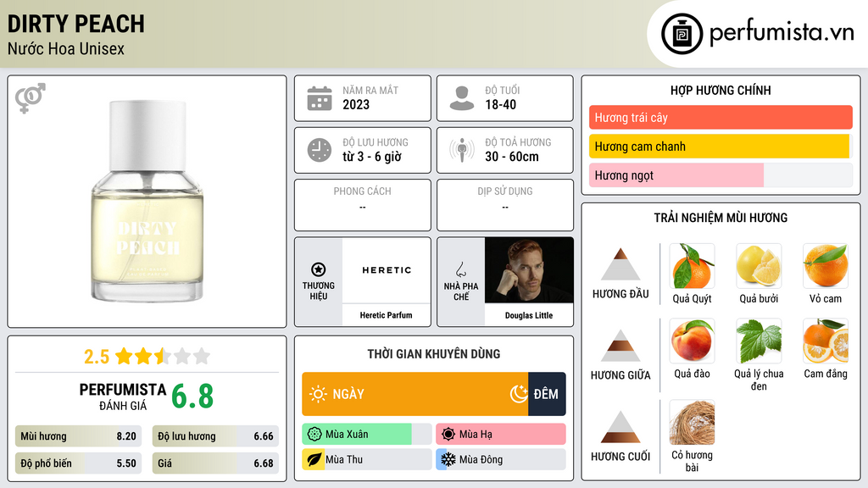This screenshot has height=488, width=868.
Task: Open the Quả Quýt mandarin note image
Action: click(692, 265)
